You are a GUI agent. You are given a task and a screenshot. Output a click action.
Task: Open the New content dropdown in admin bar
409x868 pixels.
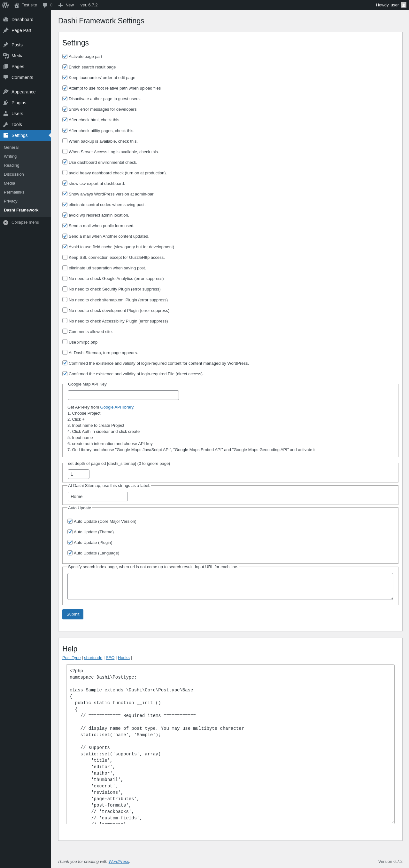(66, 5)
